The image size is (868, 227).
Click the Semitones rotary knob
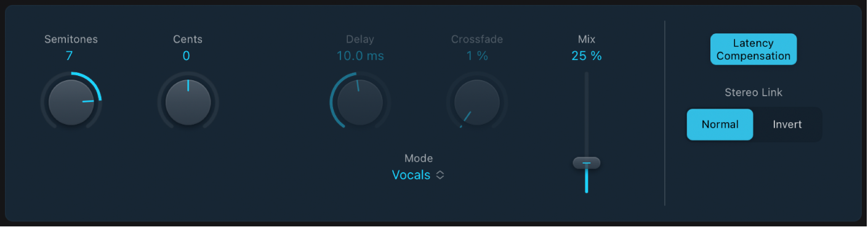pyautogui.click(x=71, y=102)
